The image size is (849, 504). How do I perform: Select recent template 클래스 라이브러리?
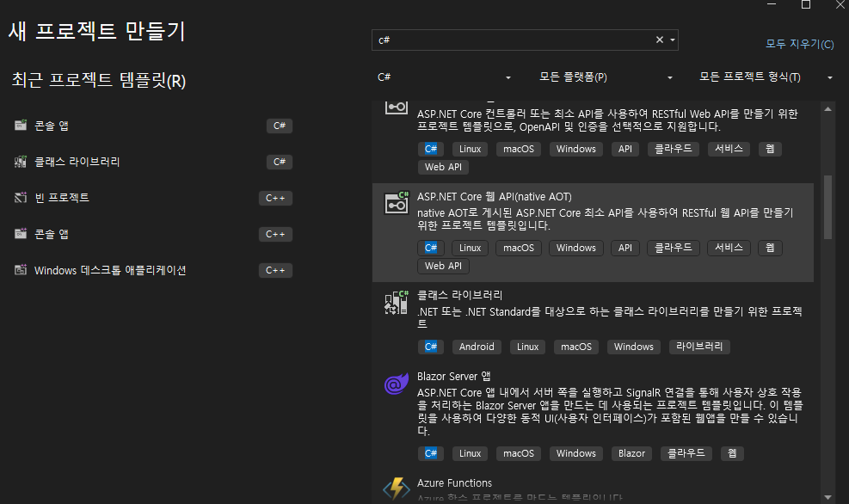(x=153, y=162)
